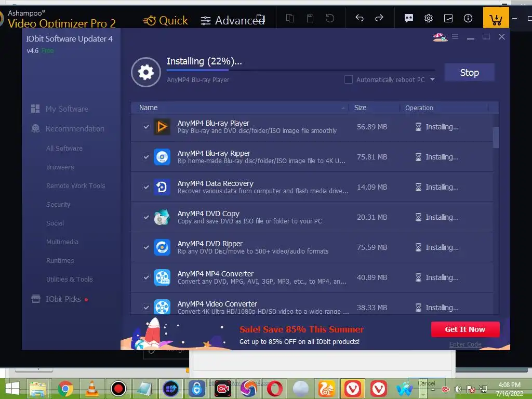Select Security category
532x399 pixels.
[x=58, y=204]
